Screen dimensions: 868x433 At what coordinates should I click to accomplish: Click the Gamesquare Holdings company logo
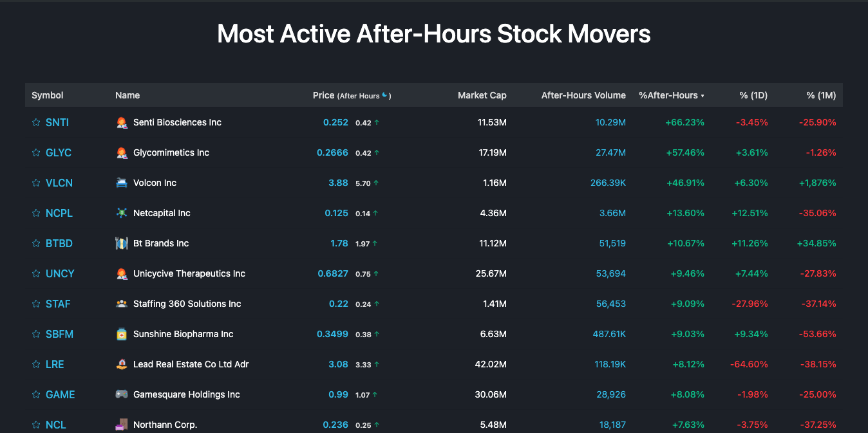(x=122, y=394)
